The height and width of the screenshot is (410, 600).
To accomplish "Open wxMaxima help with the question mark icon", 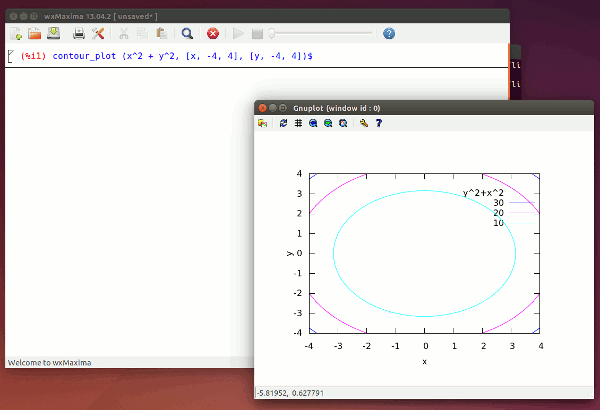I will click(x=389, y=33).
